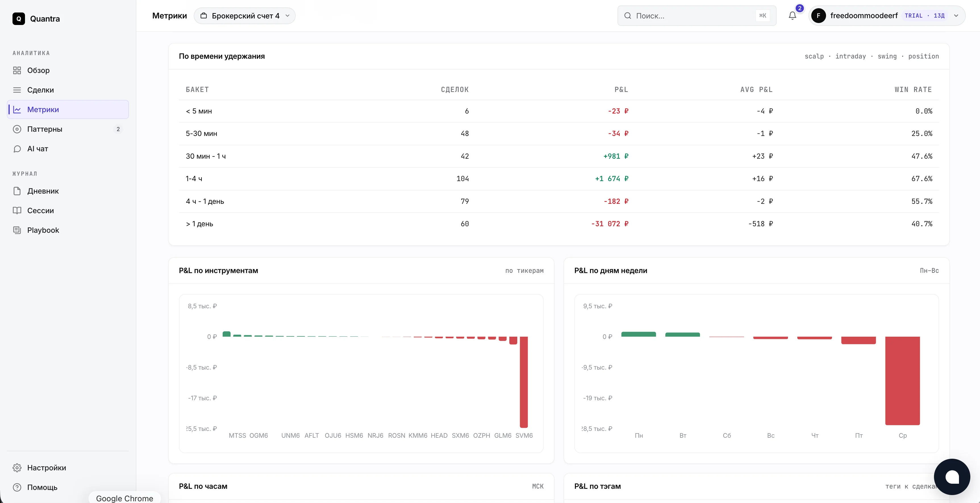Select the '30 мин - 1 ч' bucket row

pos(558,156)
